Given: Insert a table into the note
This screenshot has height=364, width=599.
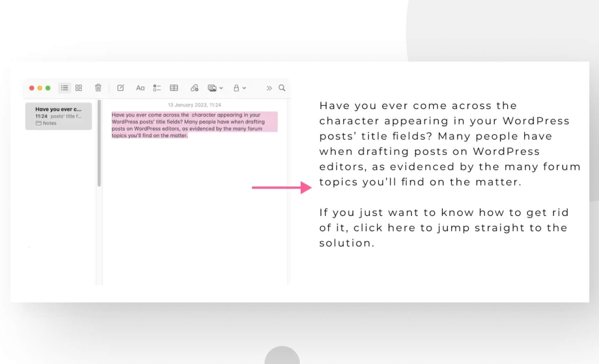Looking at the screenshot, I should point(174,88).
